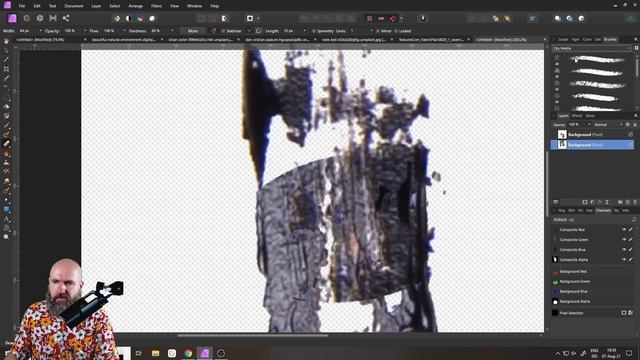Click the mask layer icon in Layers footer
The height and width of the screenshot is (360, 640).
coord(585,202)
